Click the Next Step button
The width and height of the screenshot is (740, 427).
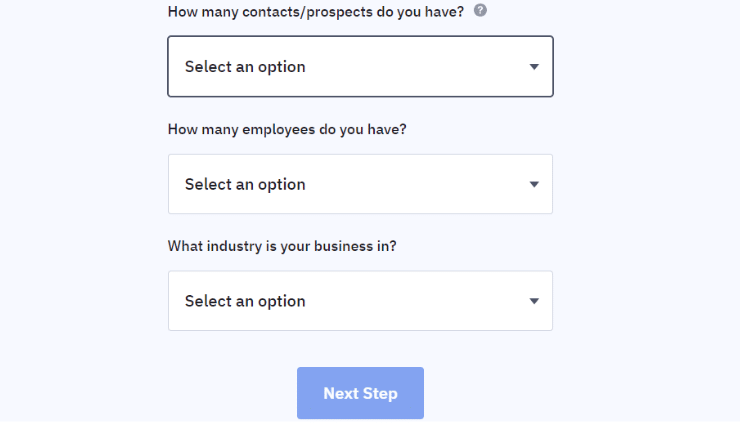tap(360, 393)
